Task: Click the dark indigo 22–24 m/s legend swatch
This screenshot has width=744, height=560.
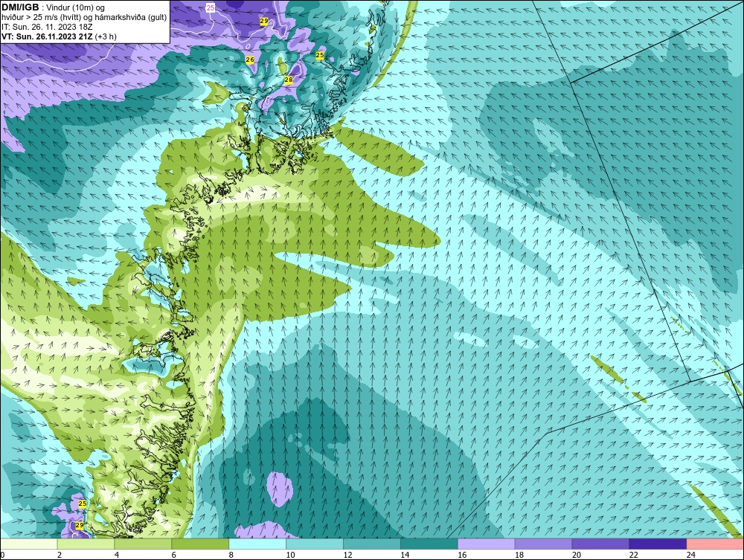Action: [658, 544]
